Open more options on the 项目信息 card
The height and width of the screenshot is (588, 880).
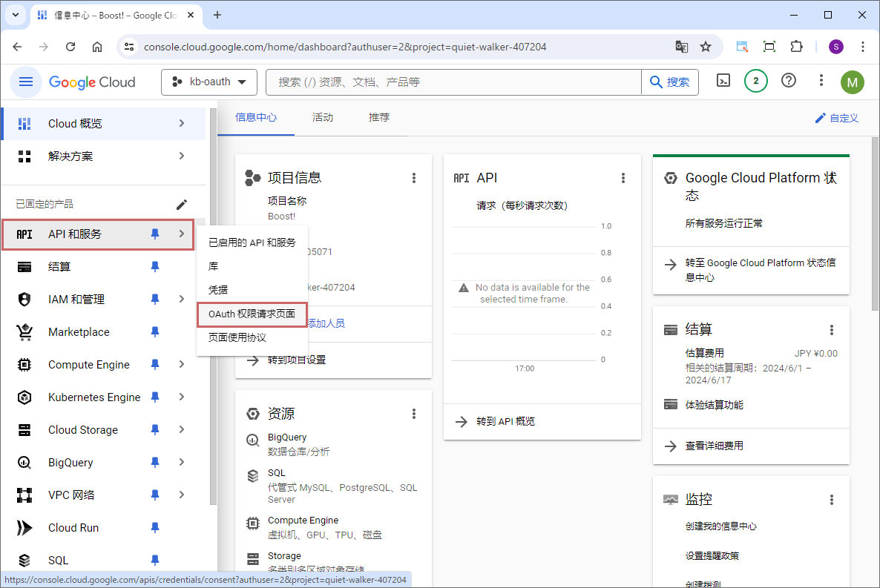coord(414,178)
